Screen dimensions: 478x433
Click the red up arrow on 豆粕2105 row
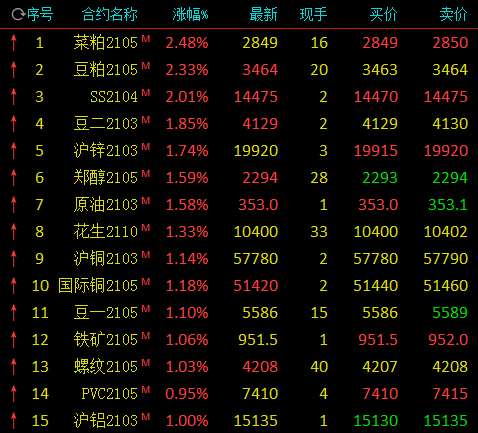[14, 70]
